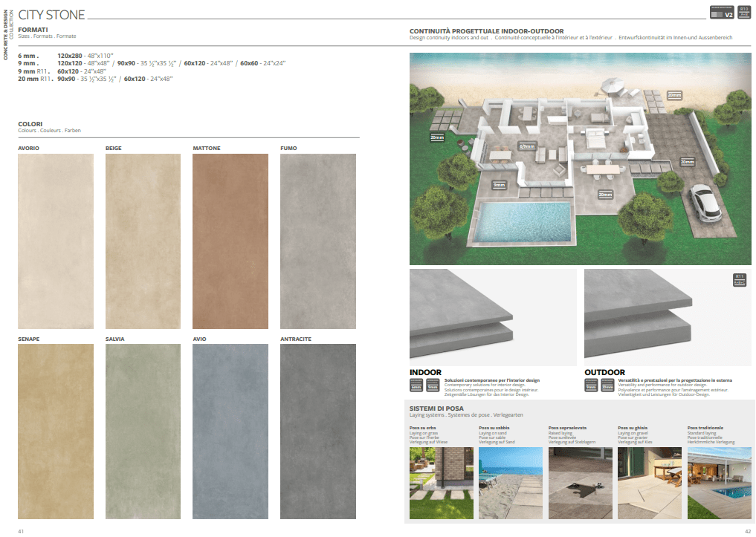The height and width of the screenshot is (537, 756).
Task: Pick the Salvia colour swatch
Action: coord(143,431)
